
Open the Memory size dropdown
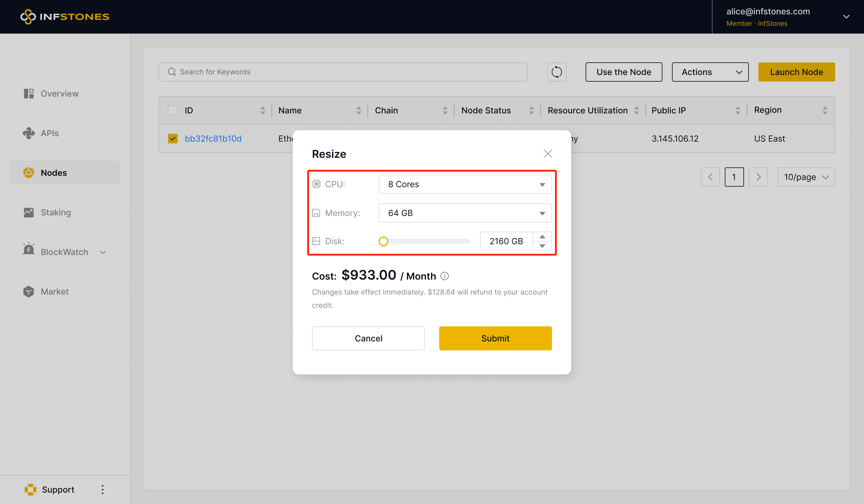point(465,213)
